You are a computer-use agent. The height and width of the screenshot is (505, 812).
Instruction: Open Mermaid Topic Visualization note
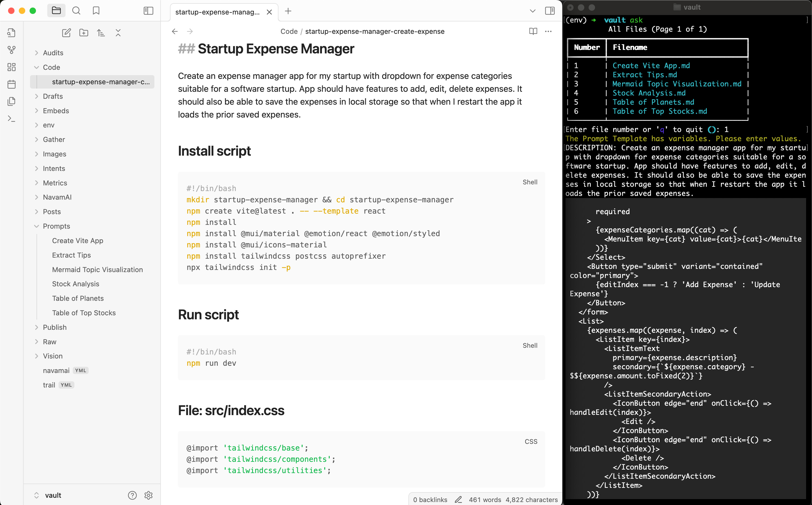(97, 269)
